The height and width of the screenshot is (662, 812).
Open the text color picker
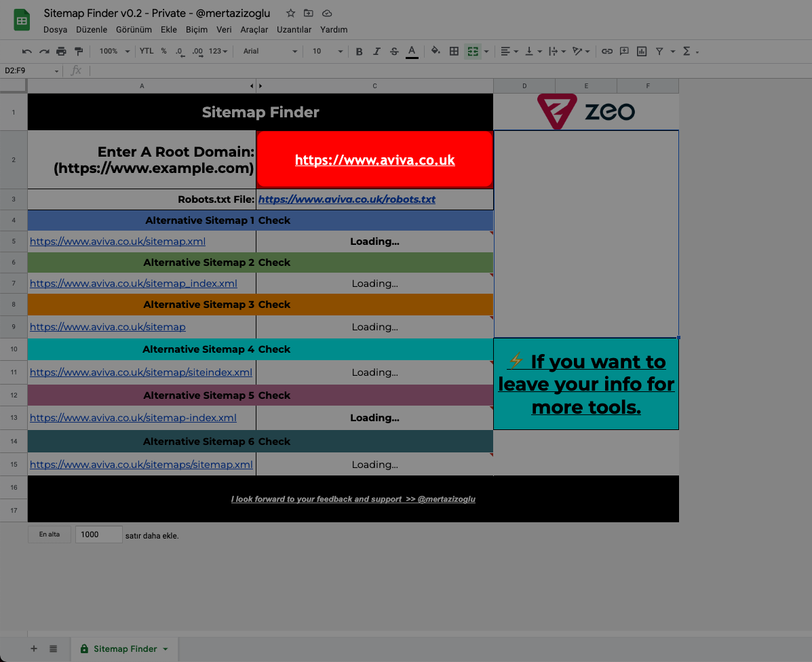[x=412, y=52]
